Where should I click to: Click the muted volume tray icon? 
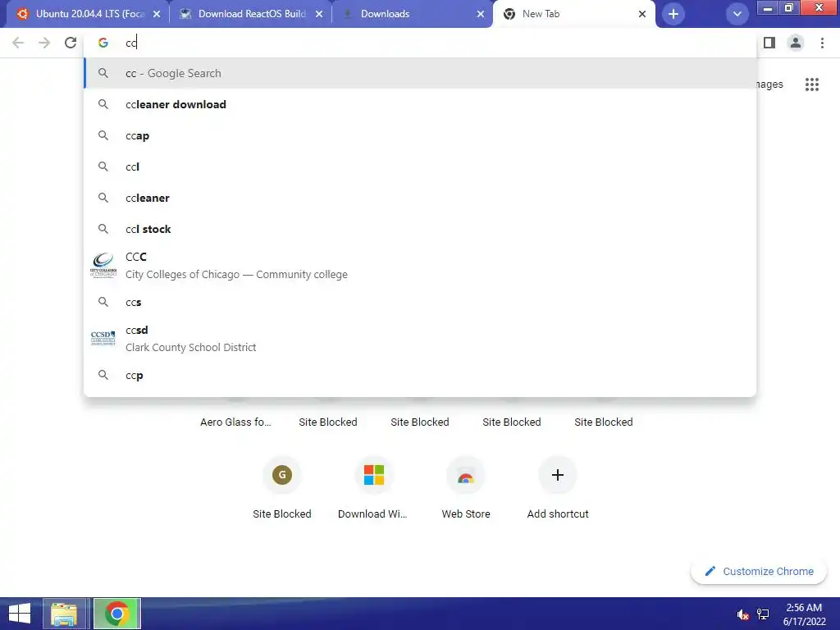(743, 614)
